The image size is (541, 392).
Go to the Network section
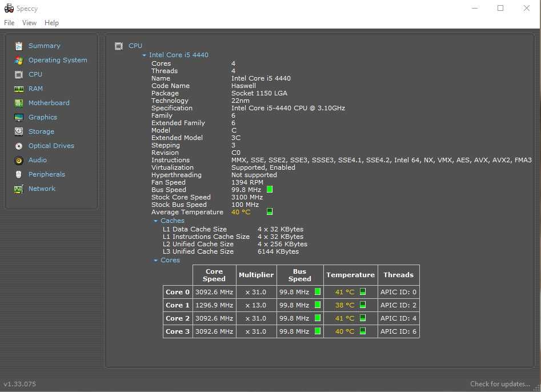click(42, 189)
